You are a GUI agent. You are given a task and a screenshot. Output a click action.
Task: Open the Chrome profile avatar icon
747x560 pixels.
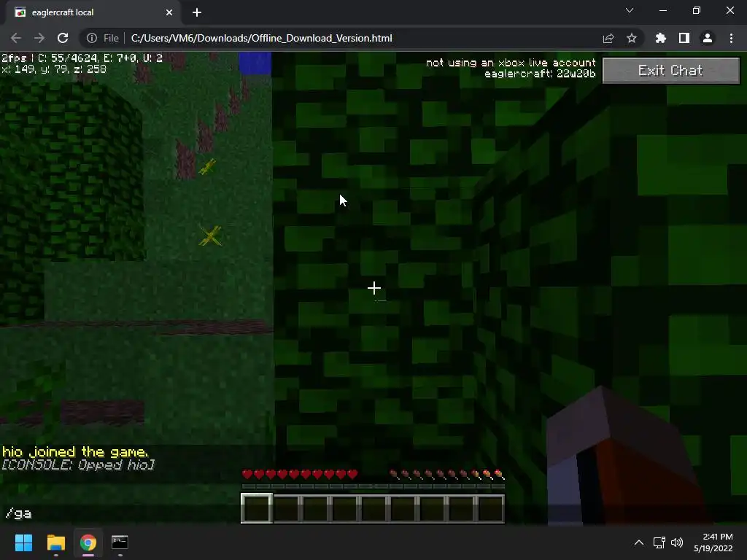pos(708,38)
